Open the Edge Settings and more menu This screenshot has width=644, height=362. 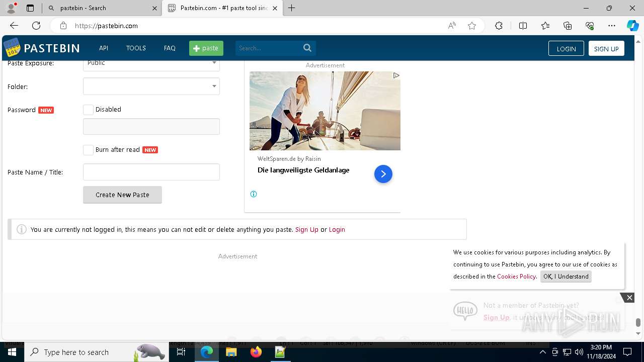612,26
